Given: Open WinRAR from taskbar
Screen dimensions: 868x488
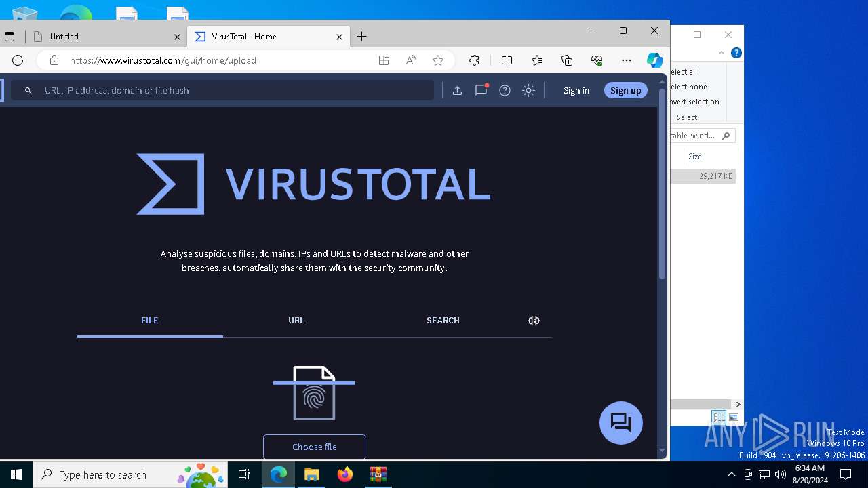Looking at the screenshot, I should pos(378,474).
